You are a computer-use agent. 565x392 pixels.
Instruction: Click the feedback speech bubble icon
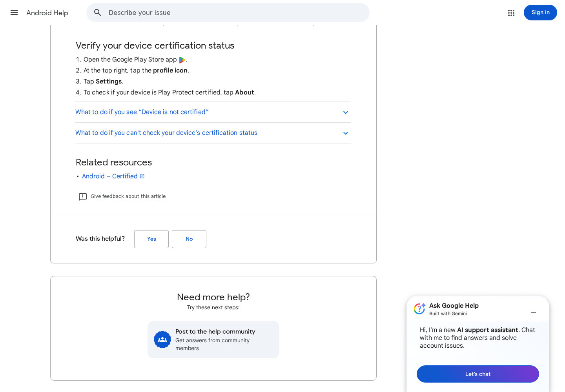coord(83,197)
